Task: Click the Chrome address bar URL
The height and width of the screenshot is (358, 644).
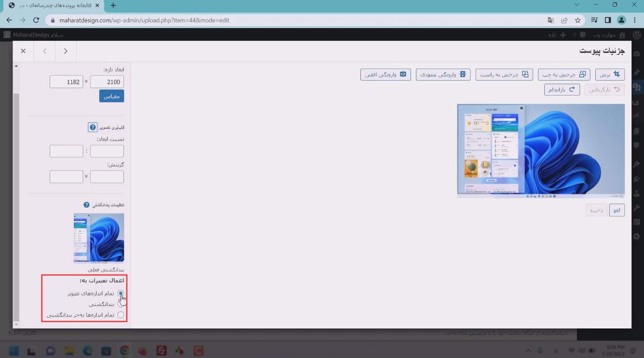Action: (144, 20)
